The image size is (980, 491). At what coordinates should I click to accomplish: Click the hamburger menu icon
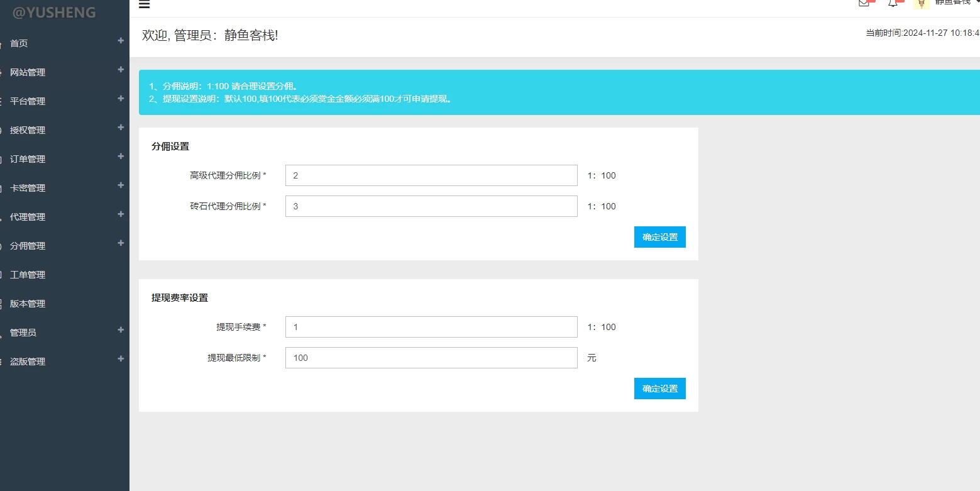pos(144,4)
